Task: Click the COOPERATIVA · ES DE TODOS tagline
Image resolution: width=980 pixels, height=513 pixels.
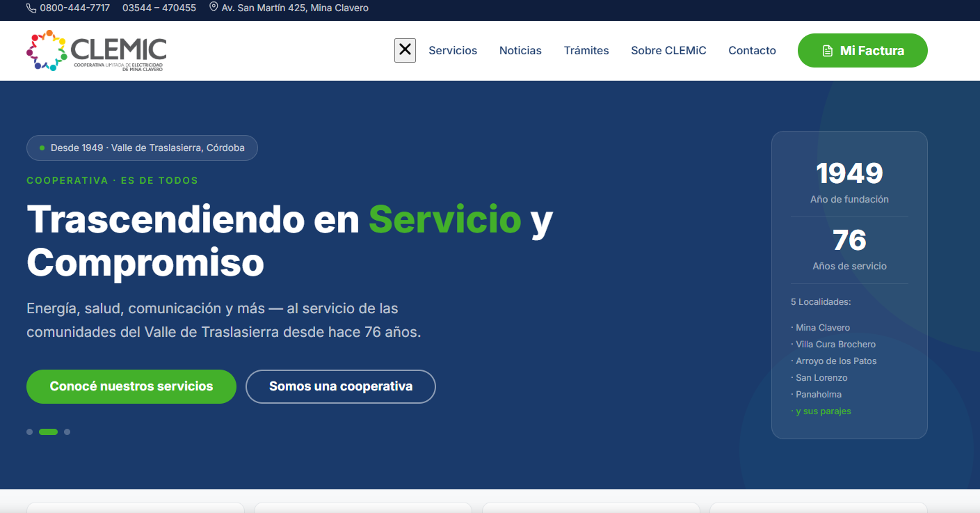Action: pyautogui.click(x=112, y=180)
